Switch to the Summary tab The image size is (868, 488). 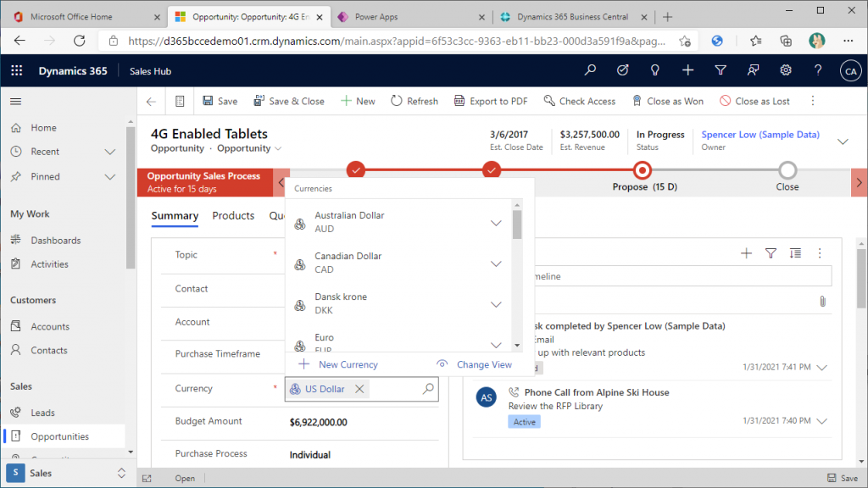coord(175,216)
